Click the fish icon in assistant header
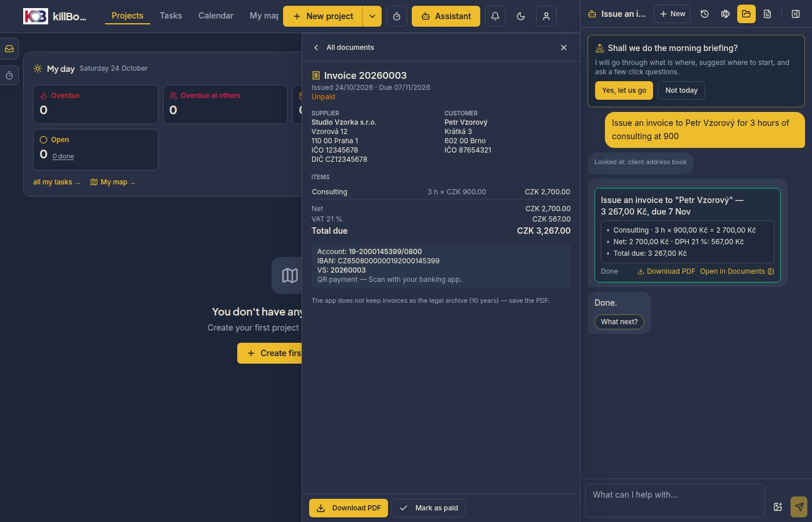Image resolution: width=812 pixels, height=522 pixels. click(726, 14)
